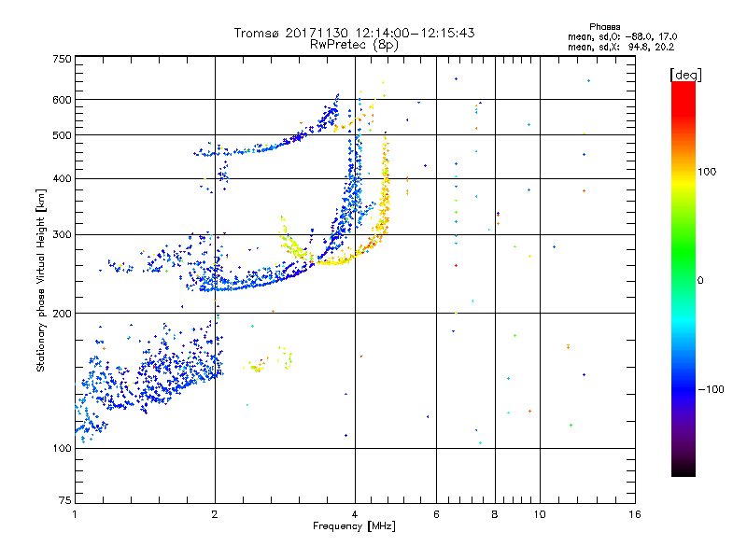This screenshot has height=560, width=747.
Task: Select the y-axis label '400'
Action: coord(62,178)
